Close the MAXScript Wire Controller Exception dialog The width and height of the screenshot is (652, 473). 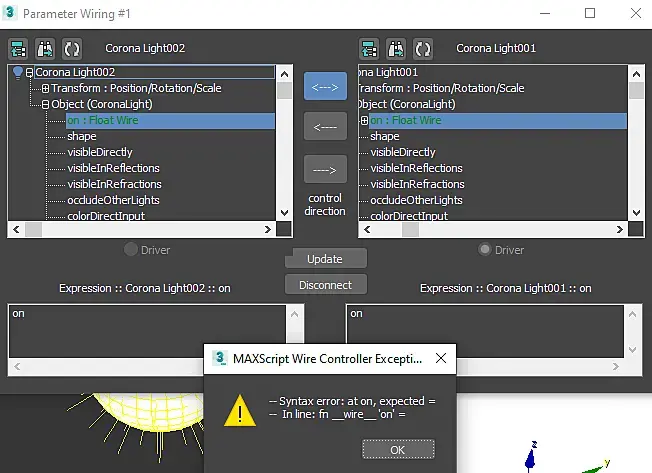click(x=441, y=358)
